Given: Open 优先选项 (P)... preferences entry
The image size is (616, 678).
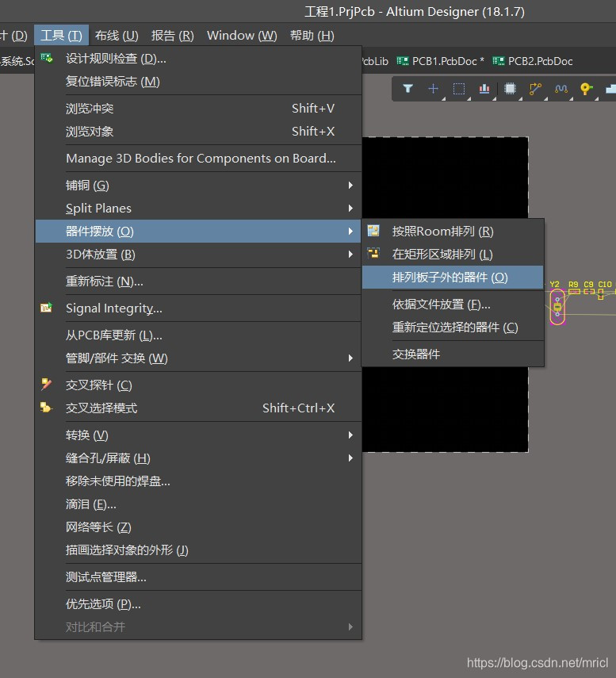Looking at the screenshot, I should (198, 603).
